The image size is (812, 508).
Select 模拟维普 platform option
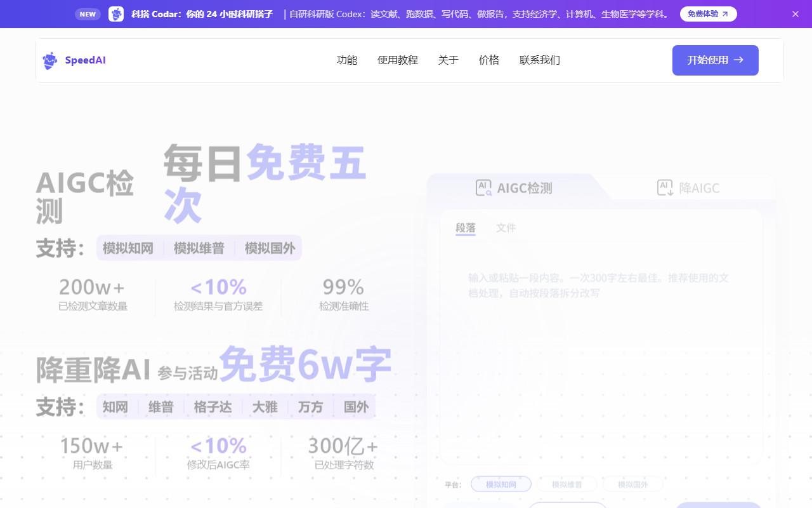[567, 485]
